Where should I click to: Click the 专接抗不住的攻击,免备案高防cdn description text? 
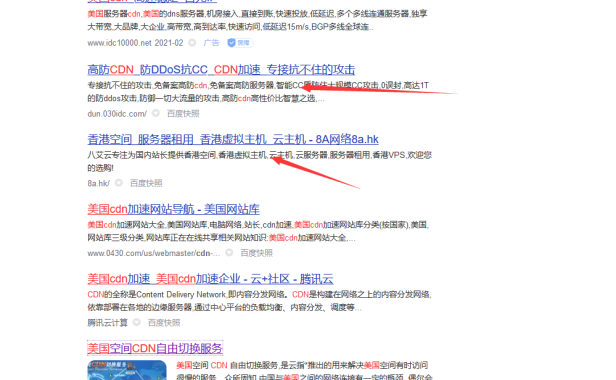coord(258,92)
